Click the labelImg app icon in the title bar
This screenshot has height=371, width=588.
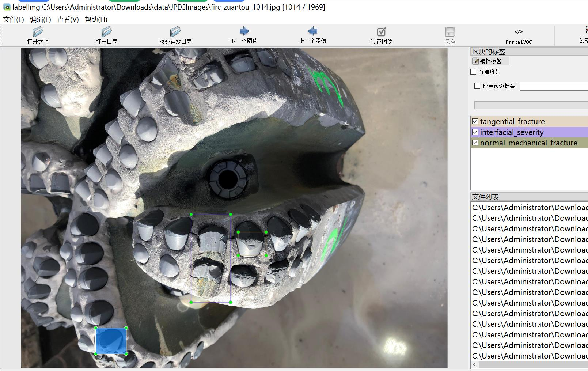tap(7, 7)
